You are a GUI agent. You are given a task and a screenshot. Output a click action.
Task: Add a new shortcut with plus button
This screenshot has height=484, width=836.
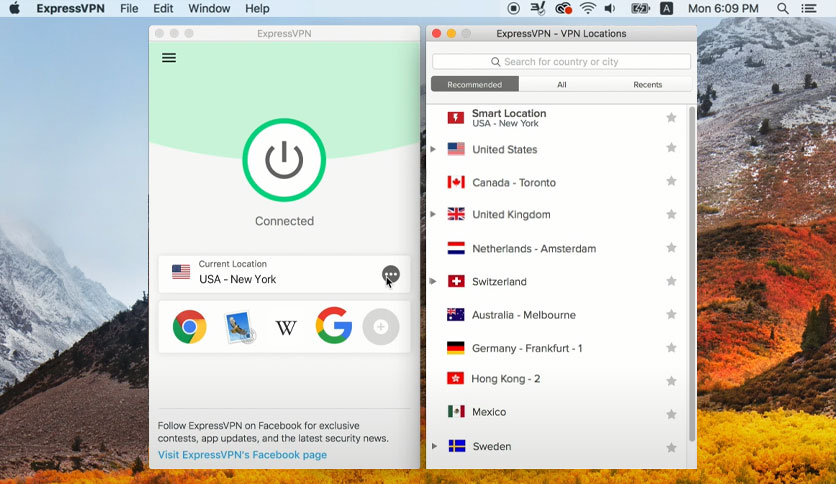coord(381,326)
